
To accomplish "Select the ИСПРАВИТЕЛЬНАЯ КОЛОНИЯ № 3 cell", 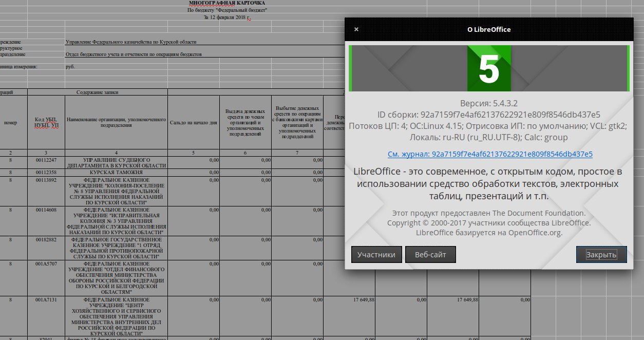I will click(117, 221).
